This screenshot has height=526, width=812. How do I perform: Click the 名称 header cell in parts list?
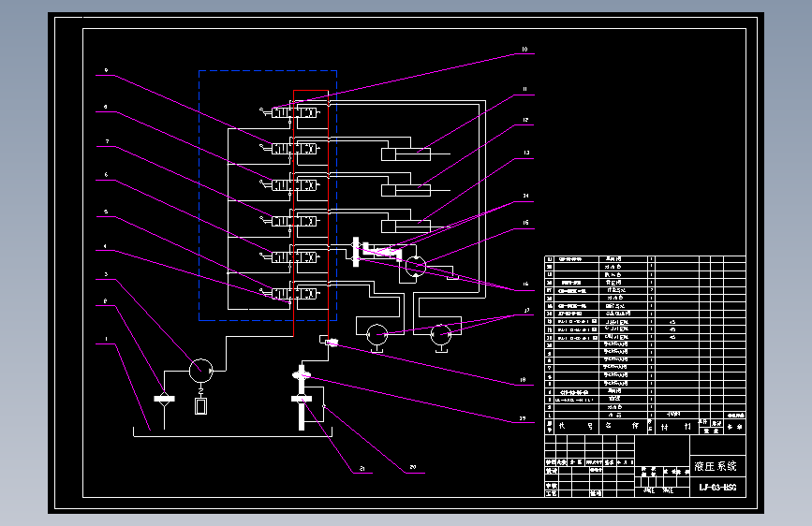coord(623,426)
